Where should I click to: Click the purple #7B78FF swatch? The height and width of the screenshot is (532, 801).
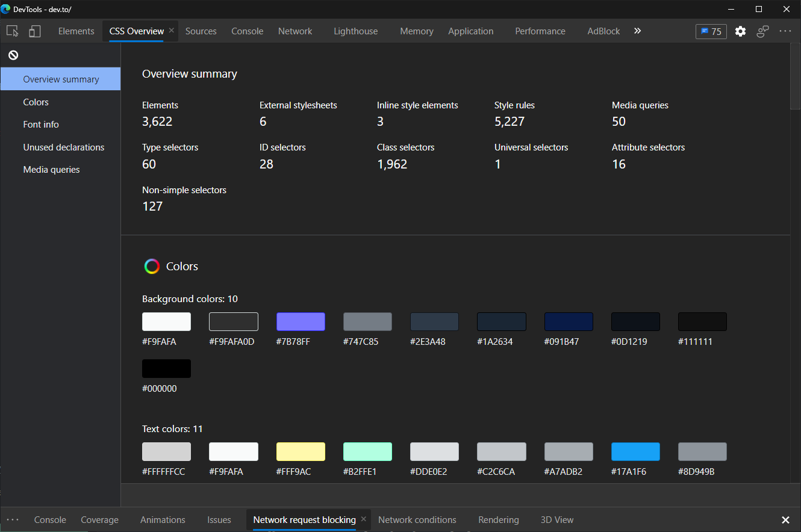pos(301,321)
